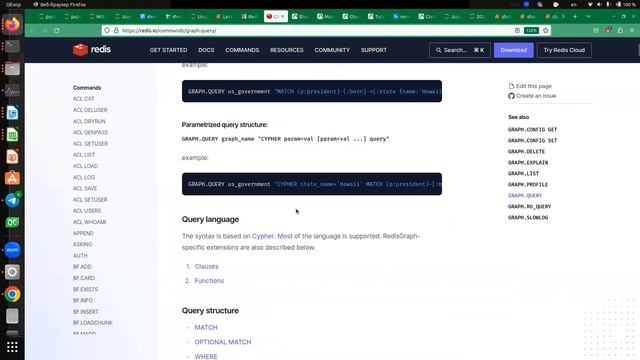Go back to the previous page
640x360 pixels.
coord(32,31)
